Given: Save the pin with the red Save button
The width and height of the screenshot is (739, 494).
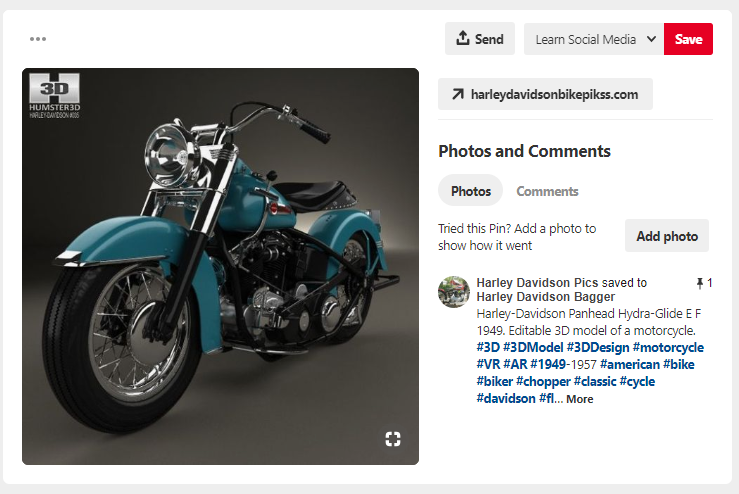Looking at the screenshot, I should (x=688, y=39).
